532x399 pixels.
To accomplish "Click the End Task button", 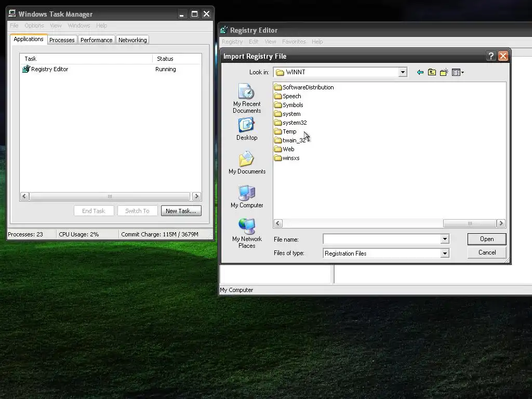I will (x=94, y=211).
